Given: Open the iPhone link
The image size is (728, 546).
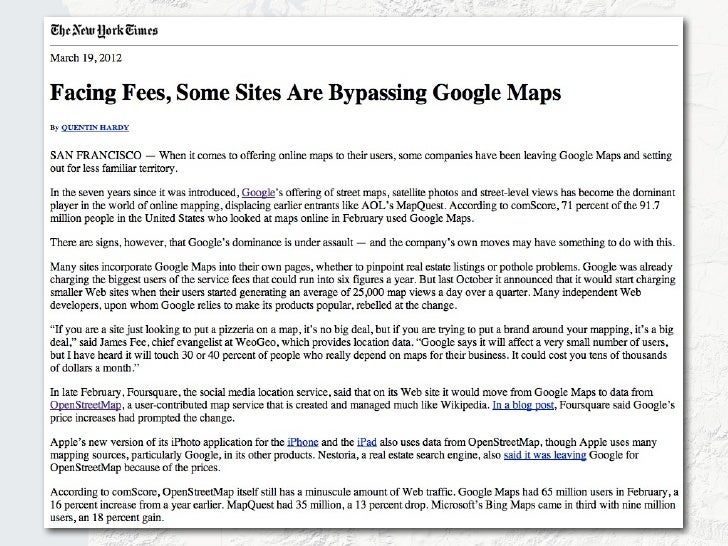Looking at the screenshot, I should [x=303, y=442].
